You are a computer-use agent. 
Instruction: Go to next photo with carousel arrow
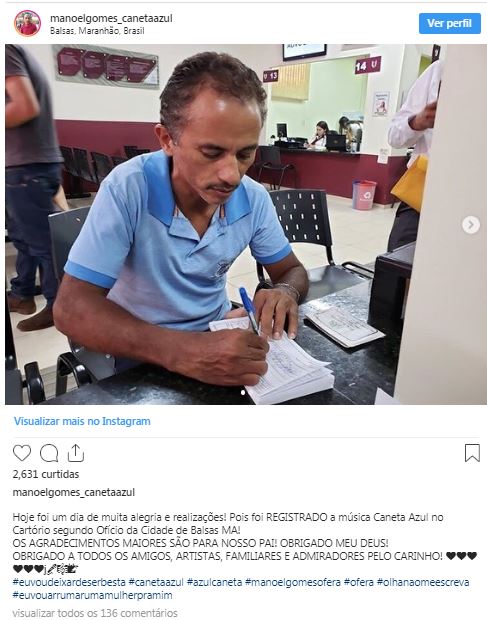[471, 225]
